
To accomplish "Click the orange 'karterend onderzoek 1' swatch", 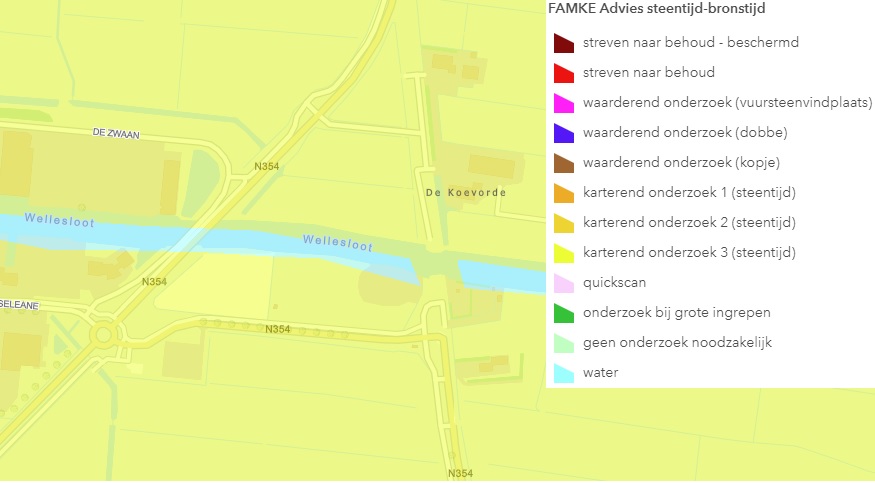I will click(x=564, y=193).
